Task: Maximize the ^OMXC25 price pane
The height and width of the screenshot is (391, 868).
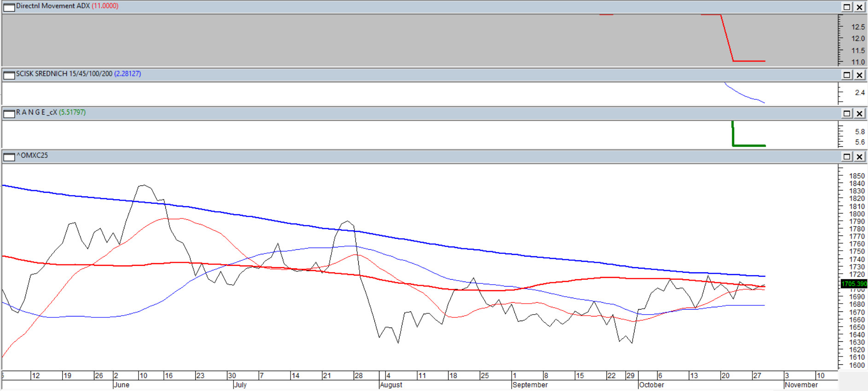Action: click(x=847, y=156)
